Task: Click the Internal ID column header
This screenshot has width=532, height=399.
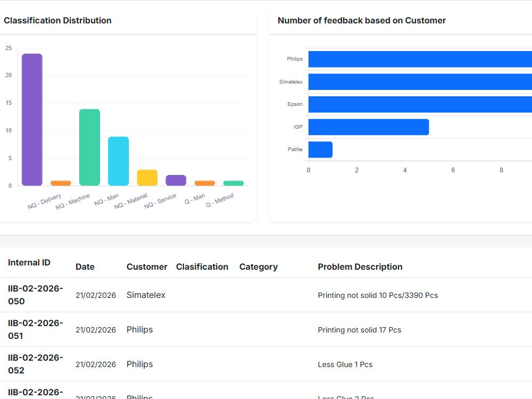Action: pyautogui.click(x=29, y=263)
